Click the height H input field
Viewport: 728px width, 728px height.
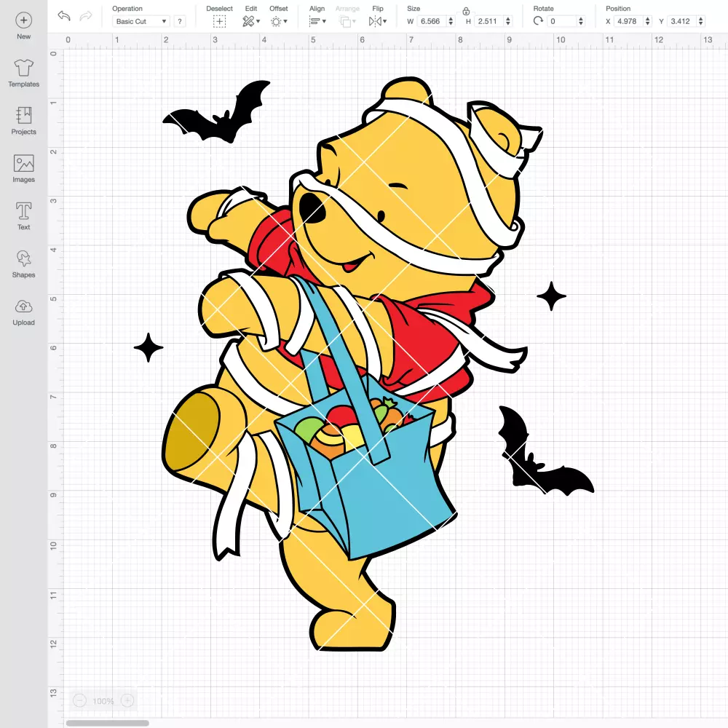tap(489, 21)
